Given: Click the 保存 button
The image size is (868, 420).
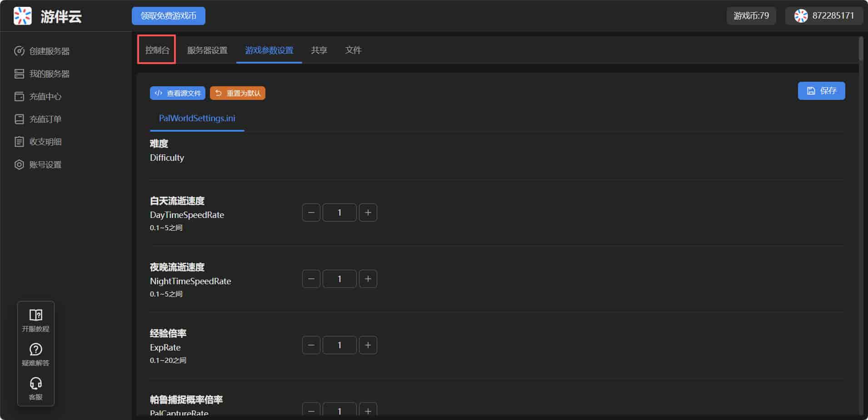Looking at the screenshot, I should coord(821,91).
